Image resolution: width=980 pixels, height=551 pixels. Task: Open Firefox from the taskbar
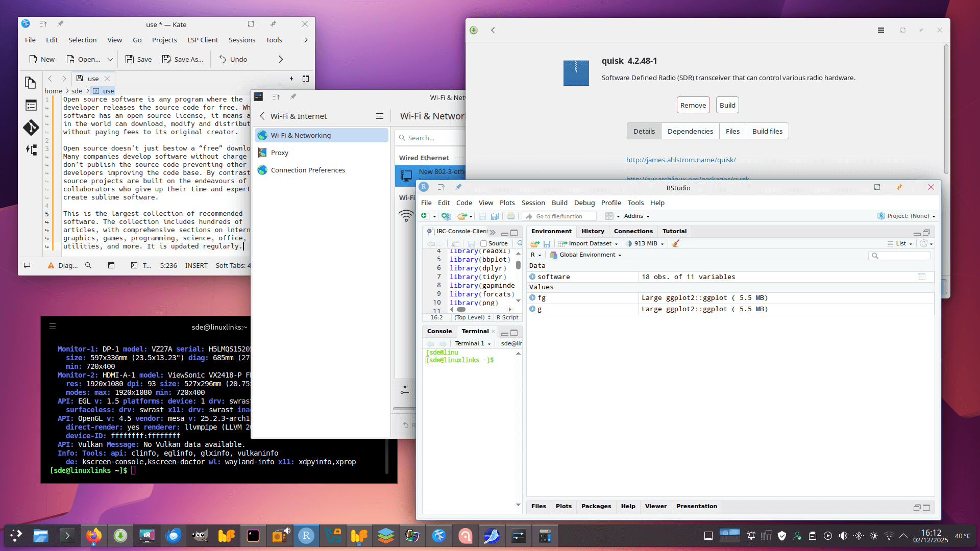click(94, 536)
